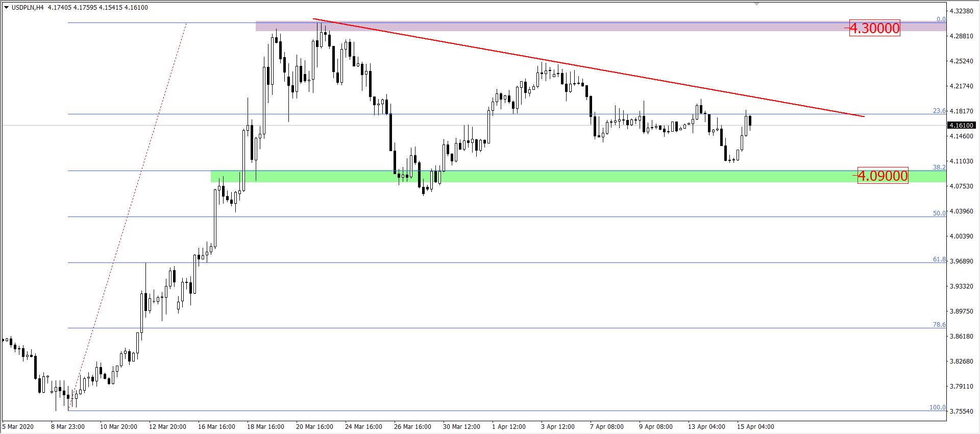Viewport: 980px width, 434px height.
Task: Open the dropdown arrow beside USDPLN,H4
Action: click(6, 8)
